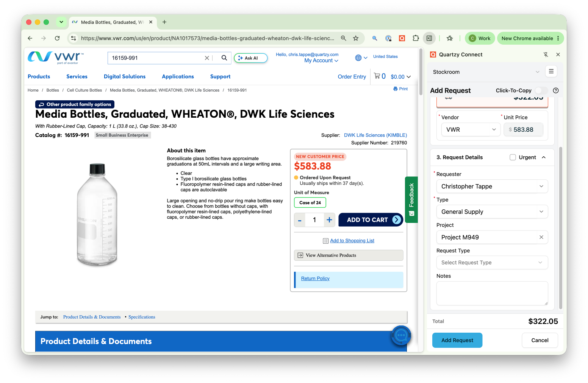Toggle the browser side panel icon
This screenshot has width=588, height=383.
(429, 38)
